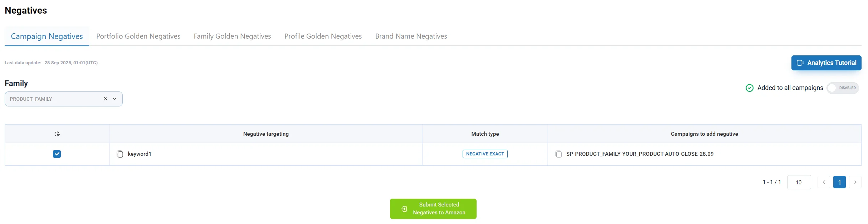Check the SP-PRODUCT_FAMILY campaign checkbox
The width and height of the screenshot is (868, 224).
point(559,154)
